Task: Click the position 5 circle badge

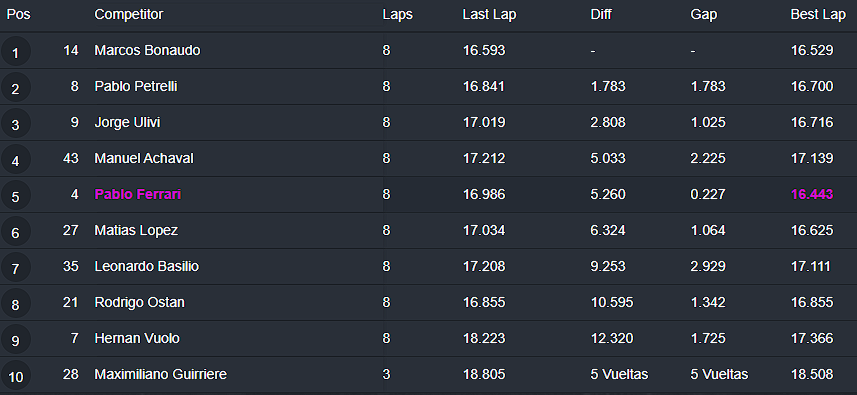Action: click(x=15, y=196)
